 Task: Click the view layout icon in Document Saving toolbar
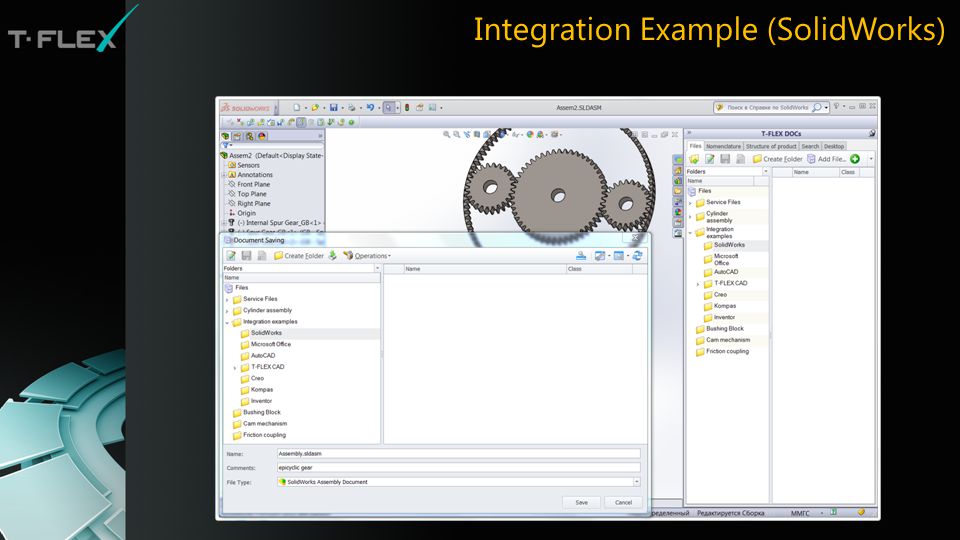tap(619, 255)
